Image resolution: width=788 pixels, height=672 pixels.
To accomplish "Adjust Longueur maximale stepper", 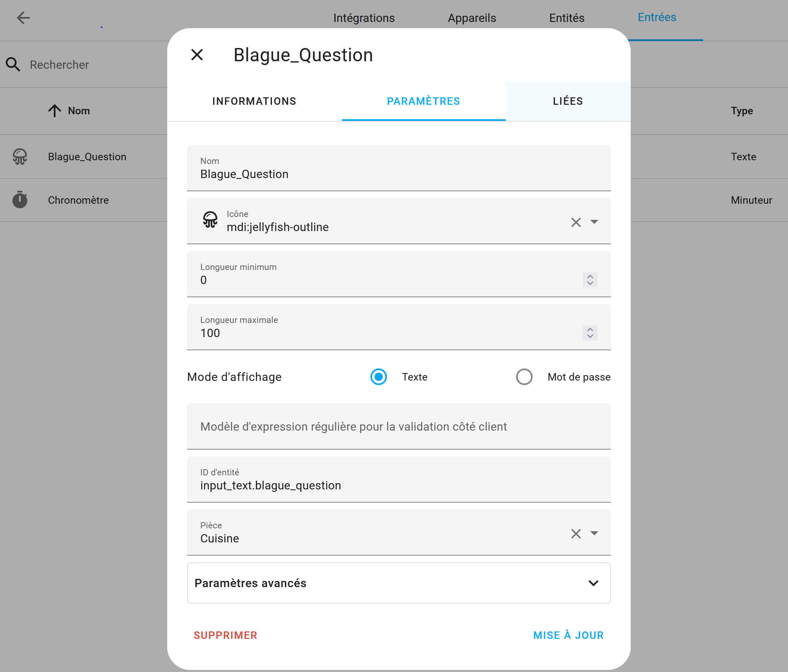I will pyautogui.click(x=590, y=333).
